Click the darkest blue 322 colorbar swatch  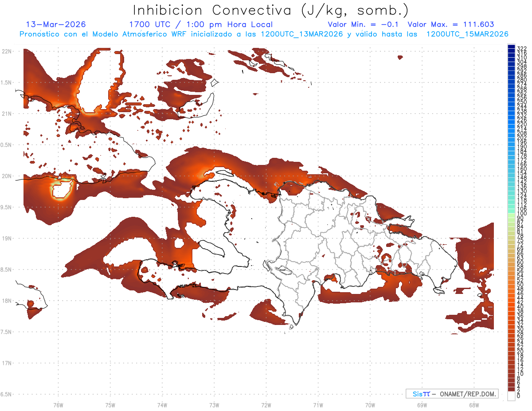[x=511, y=47]
